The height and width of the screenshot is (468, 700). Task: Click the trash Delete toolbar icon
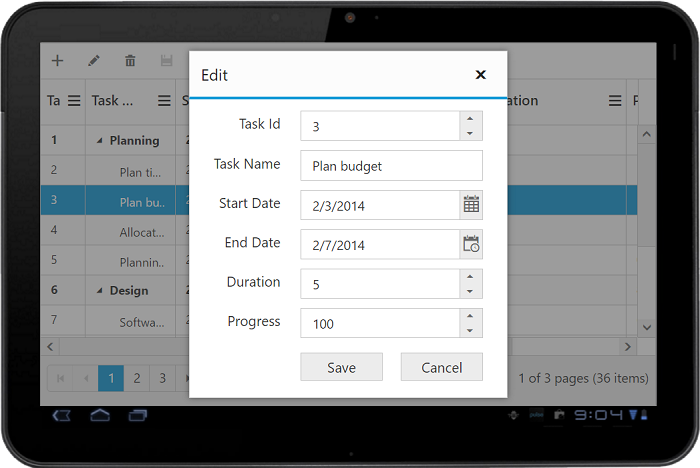(x=130, y=61)
